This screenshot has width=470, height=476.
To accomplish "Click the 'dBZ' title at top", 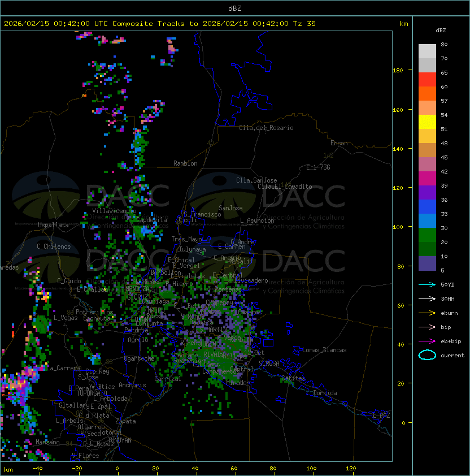I will tap(235, 8).
